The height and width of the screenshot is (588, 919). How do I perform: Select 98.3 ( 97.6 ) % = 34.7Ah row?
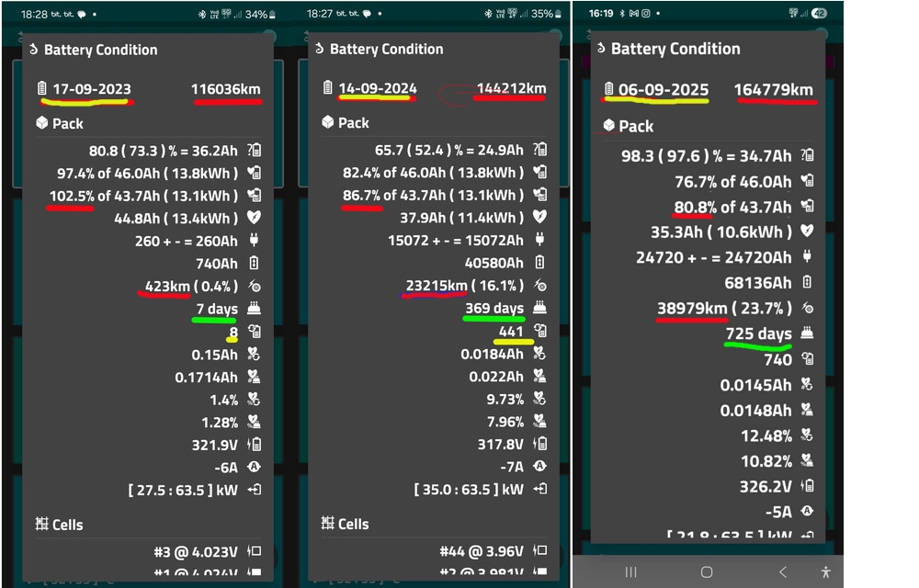[706, 156]
